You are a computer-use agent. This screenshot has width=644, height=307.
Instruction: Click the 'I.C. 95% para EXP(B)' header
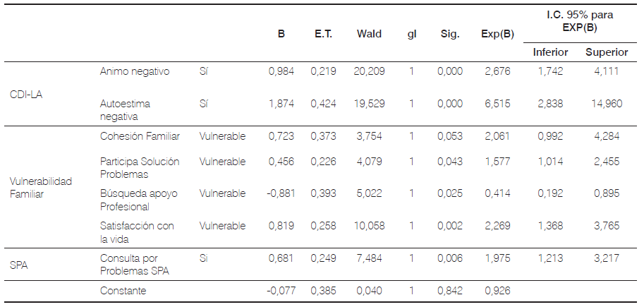click(581, 21)
